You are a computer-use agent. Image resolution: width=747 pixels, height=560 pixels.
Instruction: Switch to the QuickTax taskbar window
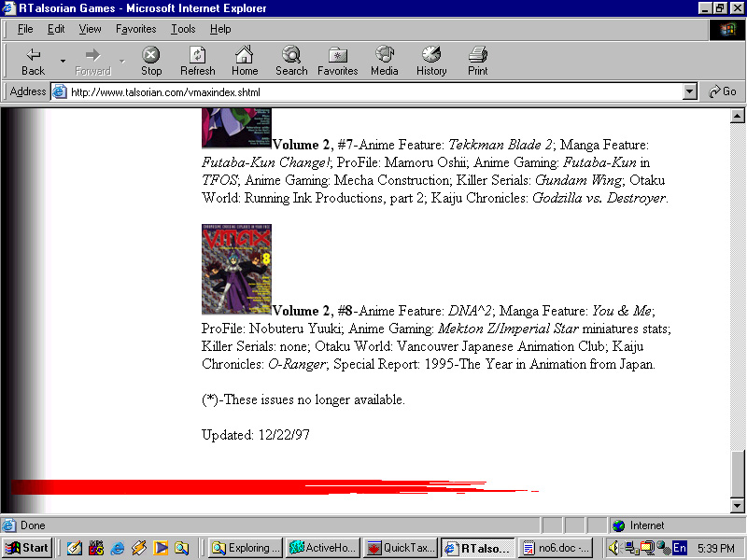pos(402,548)
